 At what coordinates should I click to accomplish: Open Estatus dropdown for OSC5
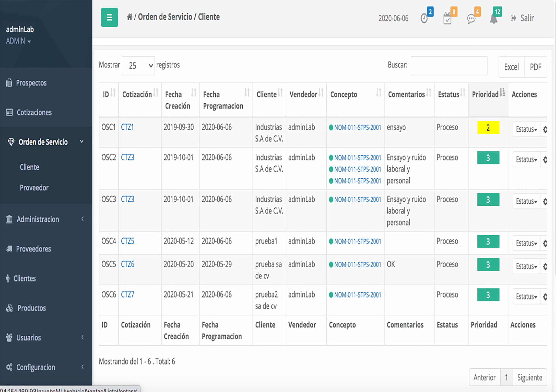click(526, 266)
